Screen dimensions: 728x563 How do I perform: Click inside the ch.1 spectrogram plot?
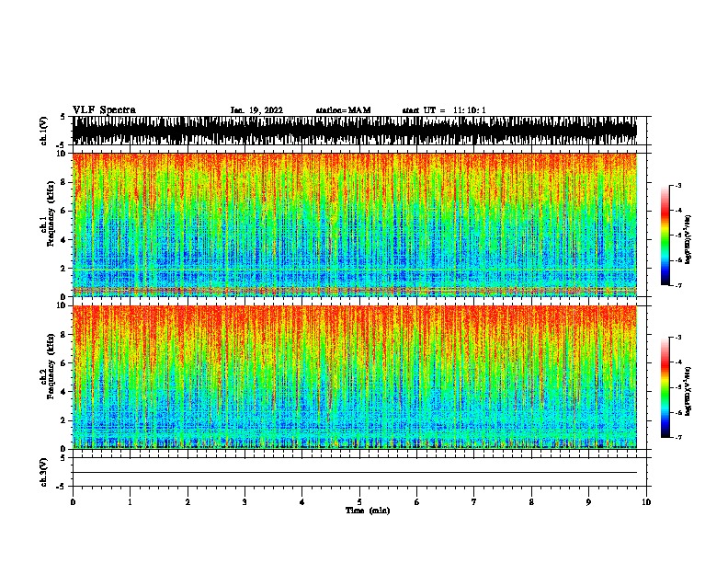click(x=355, y=224)
